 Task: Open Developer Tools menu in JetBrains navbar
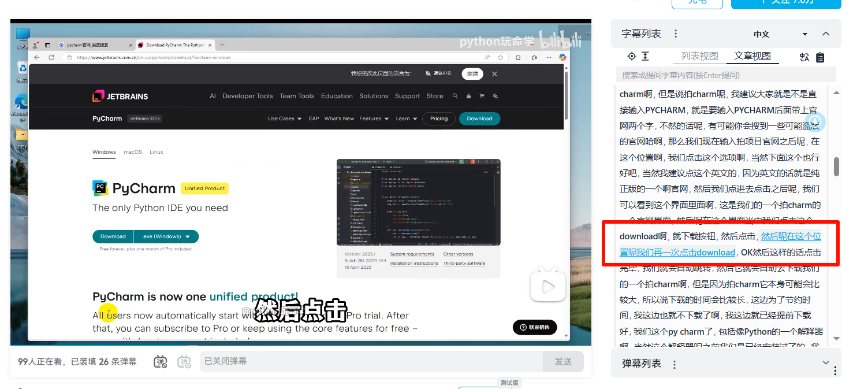pyautogui.click(x=248, y=96)
